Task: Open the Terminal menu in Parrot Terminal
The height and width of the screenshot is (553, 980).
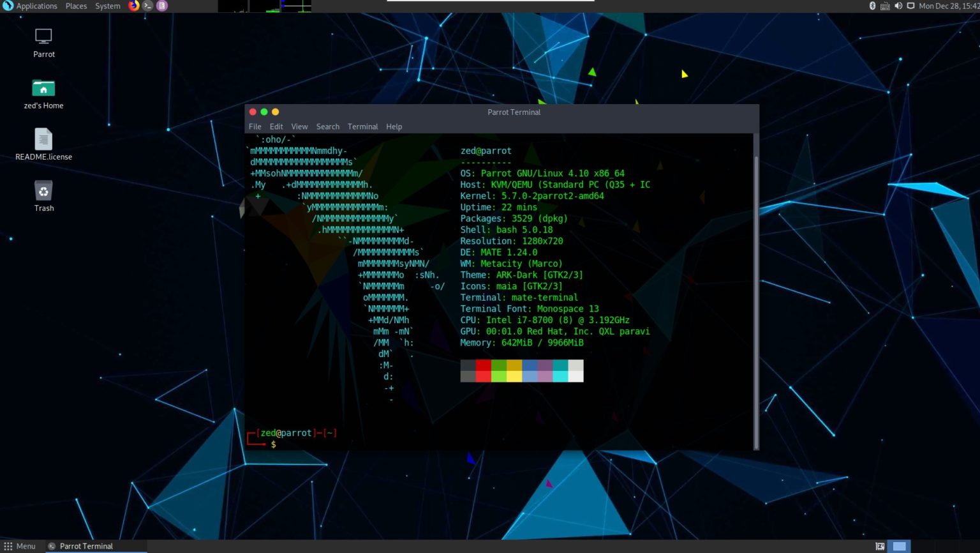Action: [x=362, y=126]
